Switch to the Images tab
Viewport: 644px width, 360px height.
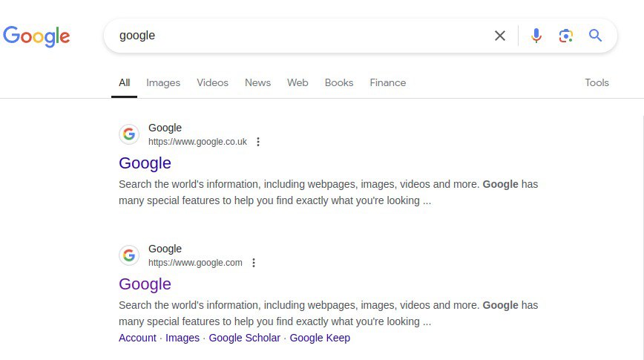click(x=163, y=82)
